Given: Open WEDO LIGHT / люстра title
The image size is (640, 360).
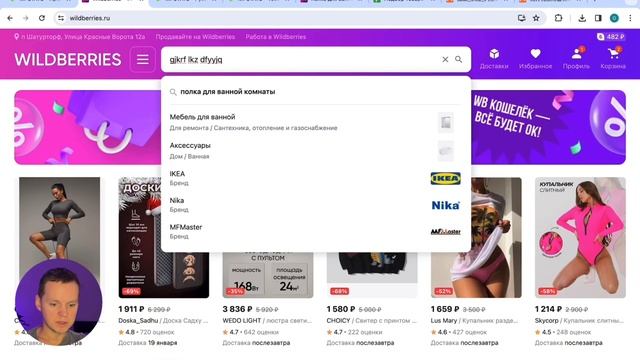Looking at the screenshot, I should pos(267,321).
